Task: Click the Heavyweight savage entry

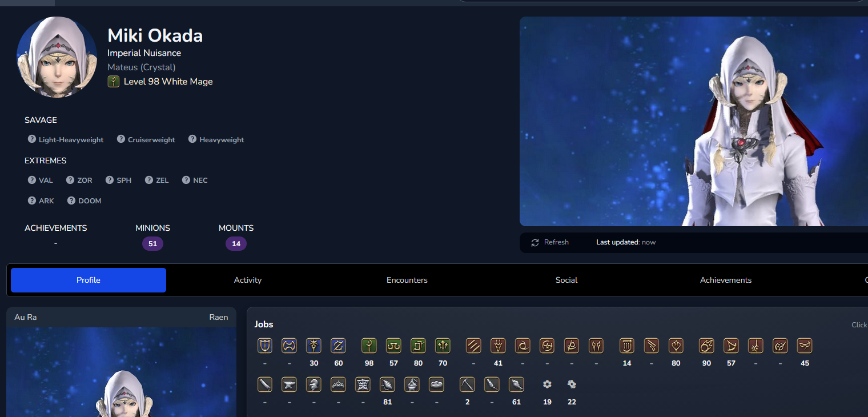Action: (x=216, y=139)
